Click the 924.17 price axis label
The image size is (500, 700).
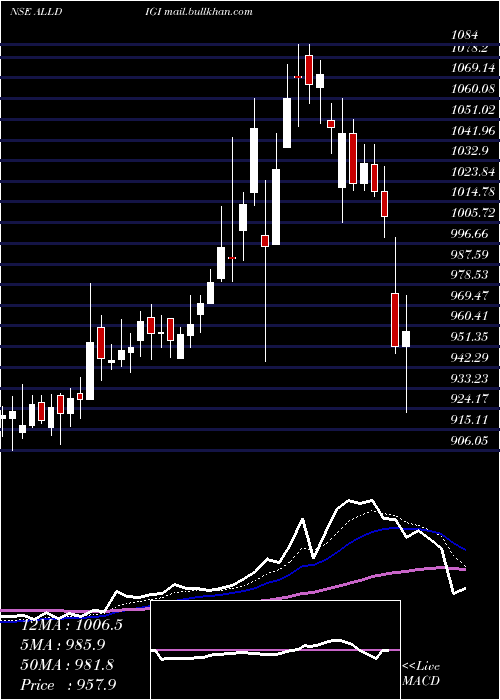(x=470, y=398)
